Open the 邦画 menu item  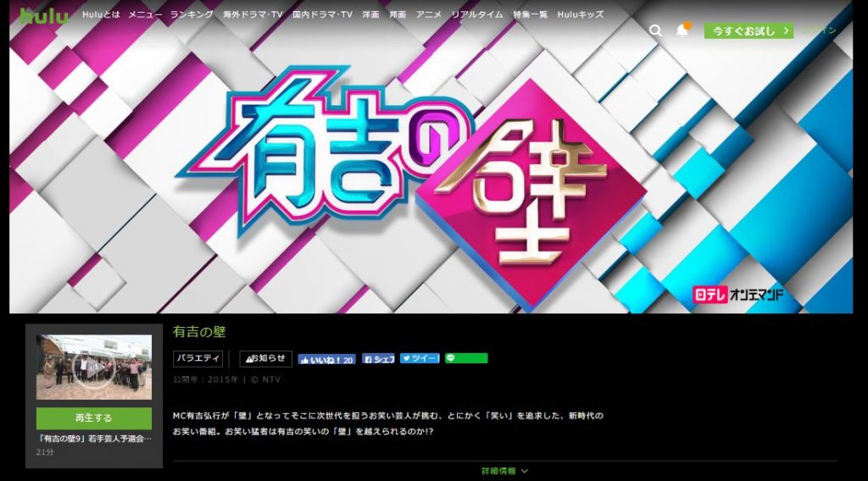[x=398, y=14]
